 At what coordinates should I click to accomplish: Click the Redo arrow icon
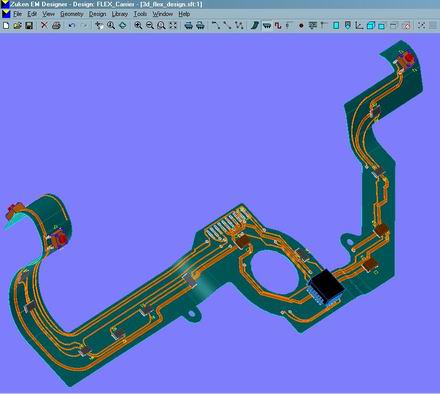pyautogui.click(x=84, y=25)
